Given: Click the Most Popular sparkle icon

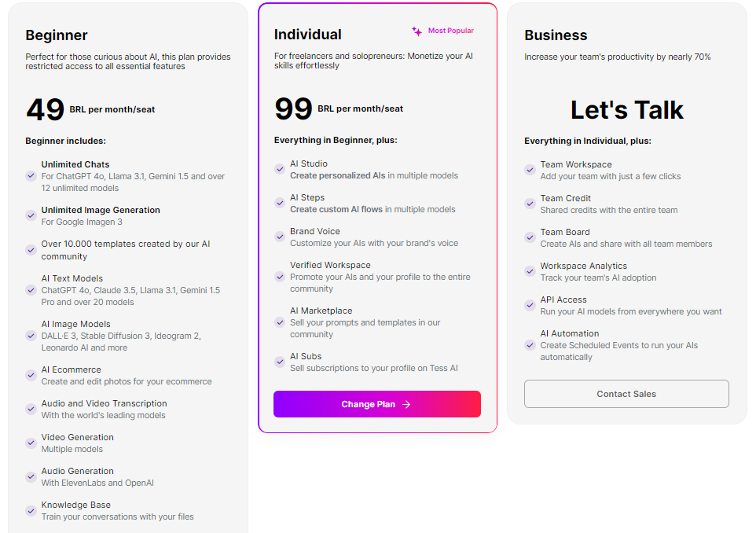Looking at the screenshot, I should (x=417, y=31).
